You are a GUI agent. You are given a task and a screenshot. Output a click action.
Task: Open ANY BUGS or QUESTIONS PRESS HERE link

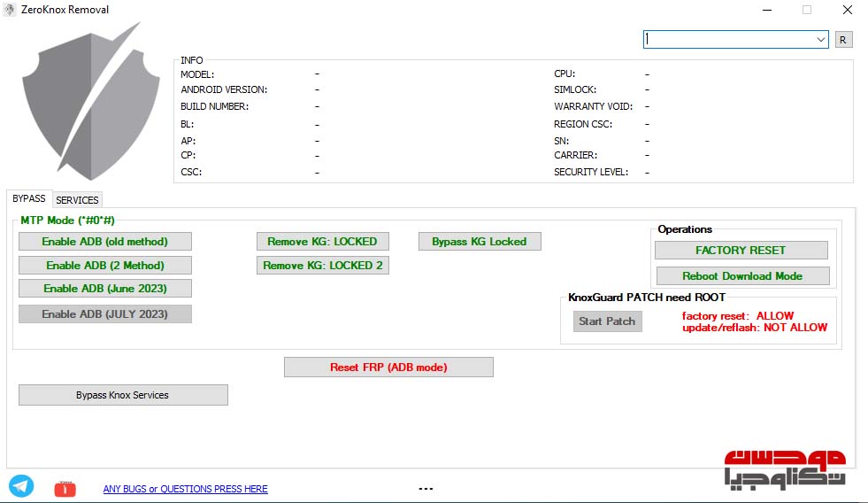pyautogui.click(x=186, y=489)
